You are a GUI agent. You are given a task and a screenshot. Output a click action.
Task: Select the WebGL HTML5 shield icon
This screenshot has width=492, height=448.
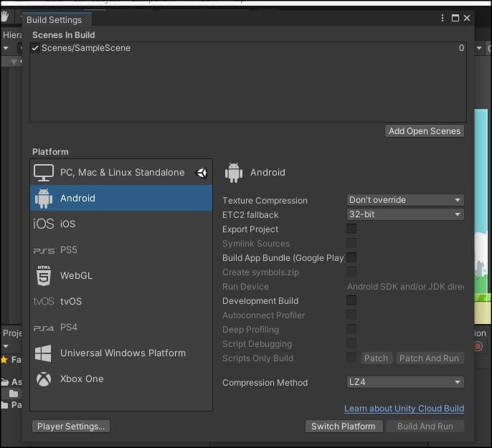point(44,275)
